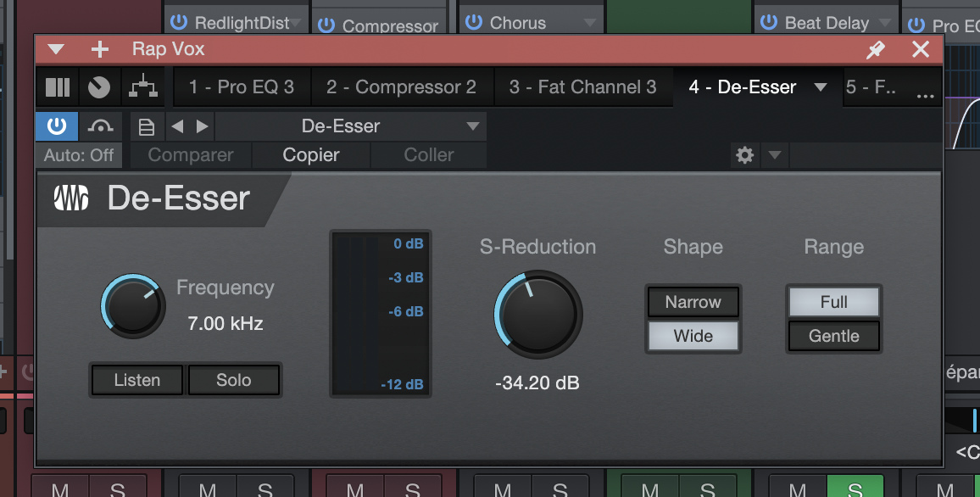Expand the arrow next to the gear icon
The height and width of the screenshot is (497, 980).
tap(774, 155)
